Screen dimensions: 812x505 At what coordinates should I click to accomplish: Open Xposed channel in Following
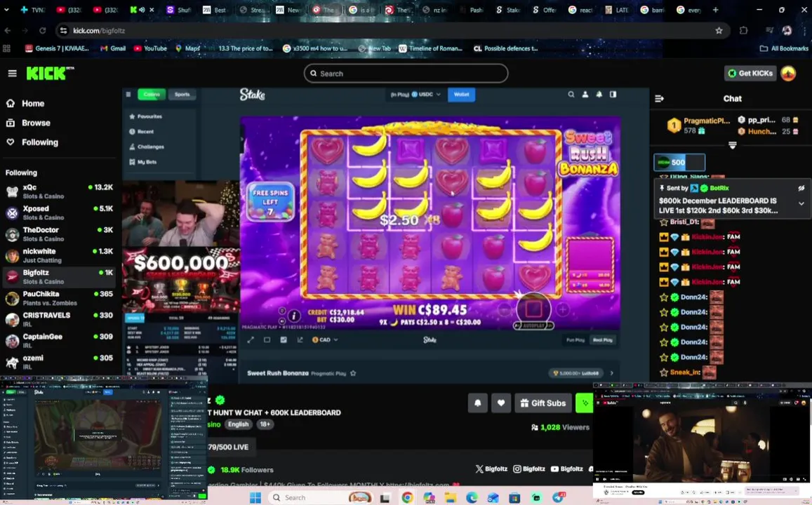click(58, 213)
